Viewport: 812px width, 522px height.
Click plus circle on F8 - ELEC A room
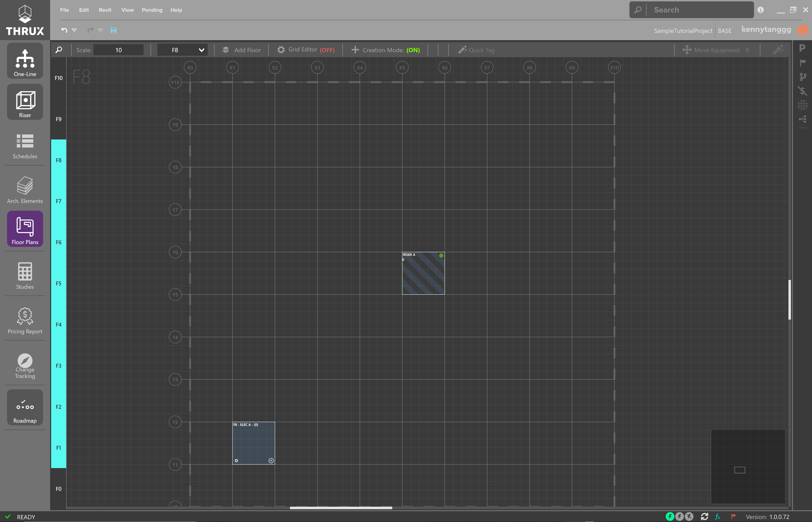coord(271,461)
